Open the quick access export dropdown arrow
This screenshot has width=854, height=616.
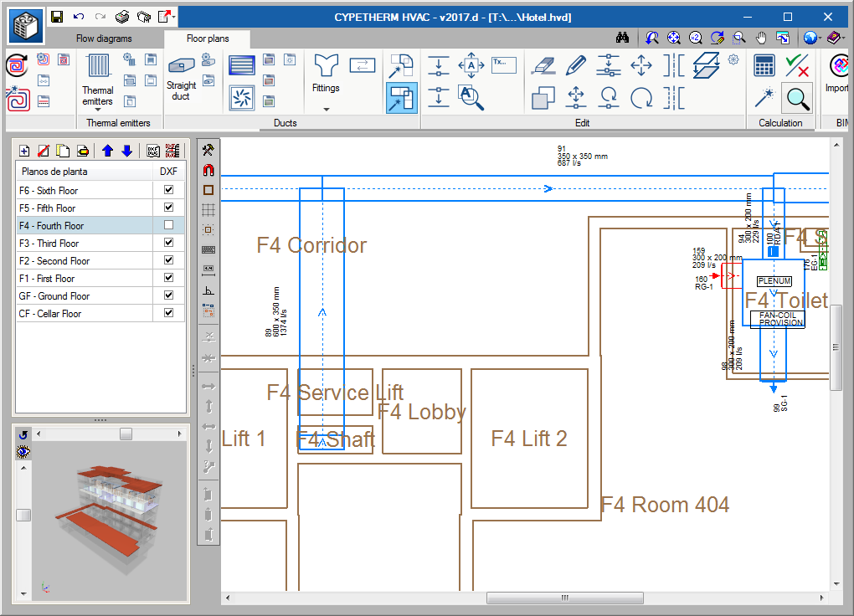click(174, 17)
